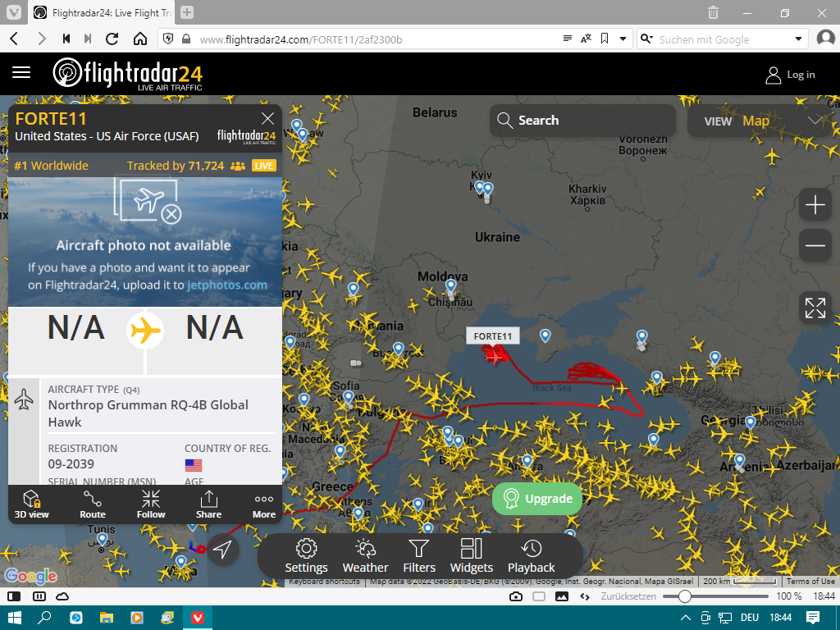Viewport: 840px width, 630px height.
Task: Open Vivaldi browser taskbar icon
Action: point(198,618)
